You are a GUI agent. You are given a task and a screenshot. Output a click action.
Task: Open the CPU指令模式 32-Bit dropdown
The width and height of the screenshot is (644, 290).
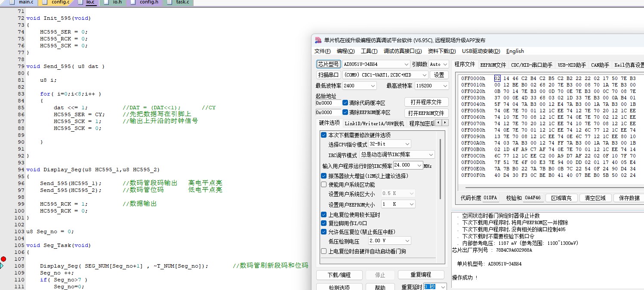pyautogui.click(x=389, y=144)
